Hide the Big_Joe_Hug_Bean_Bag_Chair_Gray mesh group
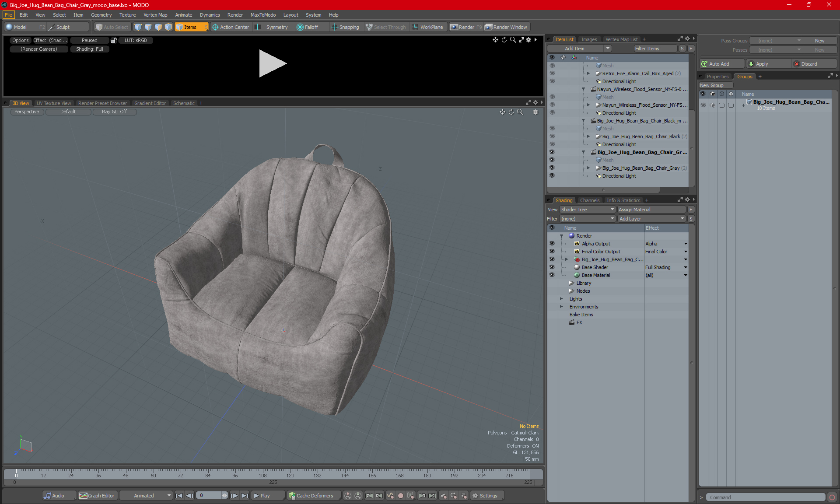The width and height of the screenshot is (840, 504). (552, 168)
